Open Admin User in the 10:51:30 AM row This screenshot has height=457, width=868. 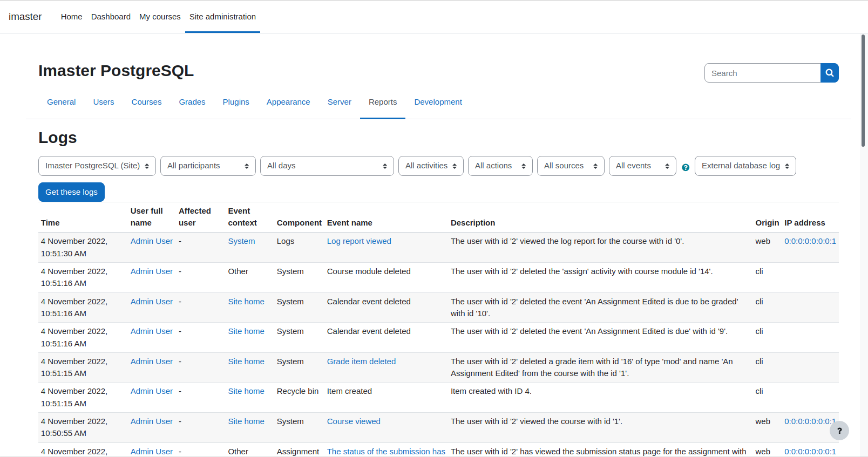tap(152, 241)
